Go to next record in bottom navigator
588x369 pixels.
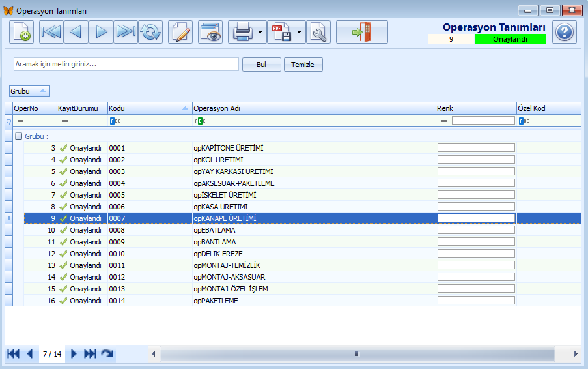(x=74, y=353)
